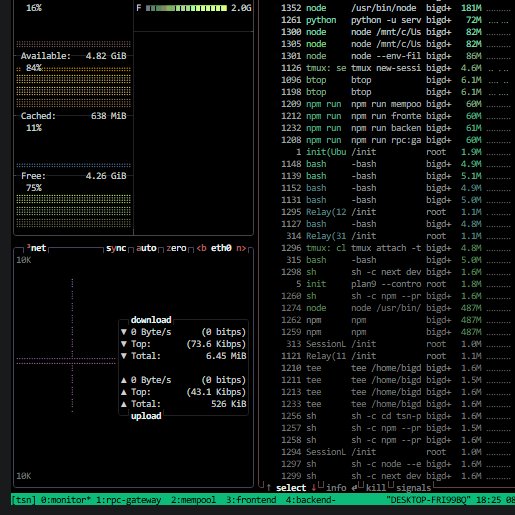Viewport: 515px width, 515px height.
Task: Click the select down arrow
Action: click(x=314, y=488)
